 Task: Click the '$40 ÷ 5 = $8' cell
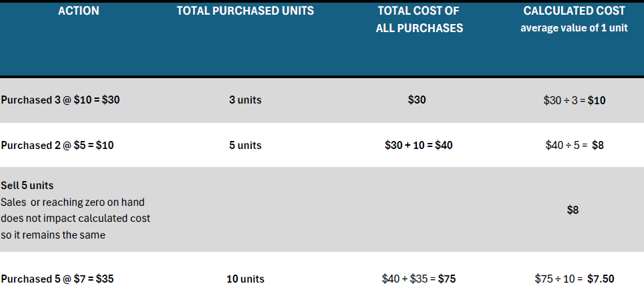point(574,145)
